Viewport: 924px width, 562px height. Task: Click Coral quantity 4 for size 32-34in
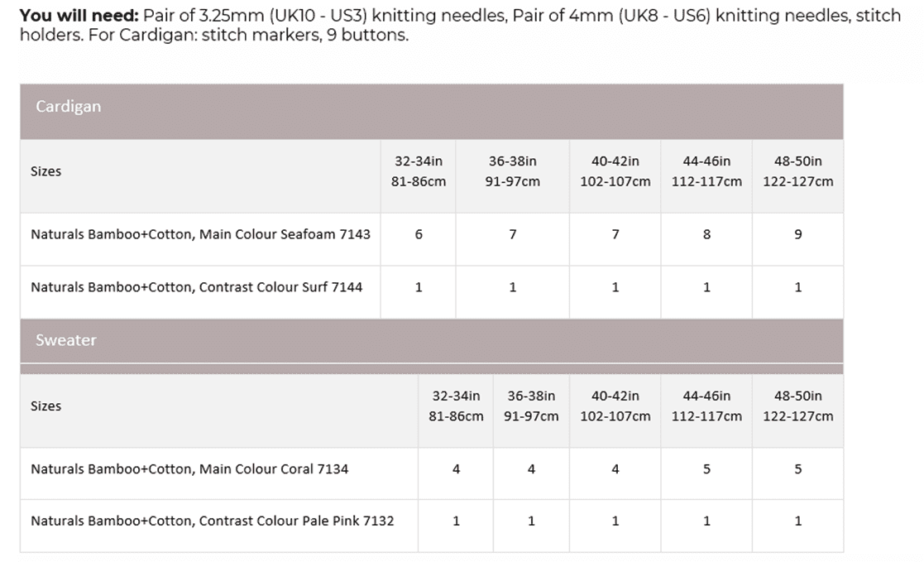456,469
